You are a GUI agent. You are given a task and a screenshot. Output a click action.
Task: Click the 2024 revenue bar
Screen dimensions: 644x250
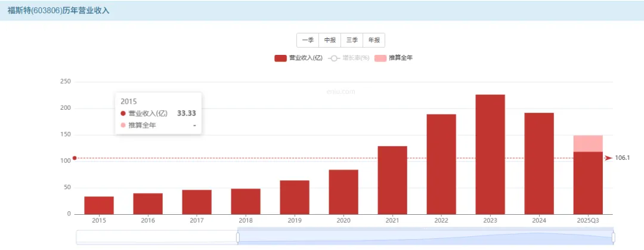point(539,163)
